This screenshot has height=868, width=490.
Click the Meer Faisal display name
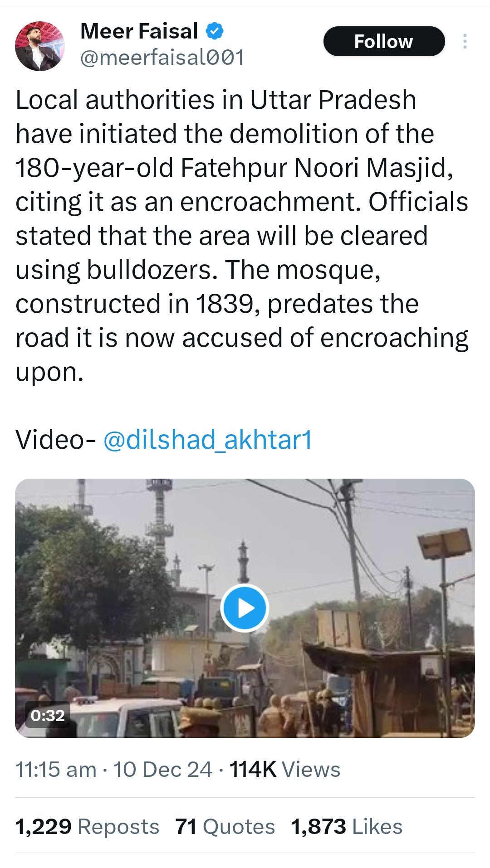139,31
